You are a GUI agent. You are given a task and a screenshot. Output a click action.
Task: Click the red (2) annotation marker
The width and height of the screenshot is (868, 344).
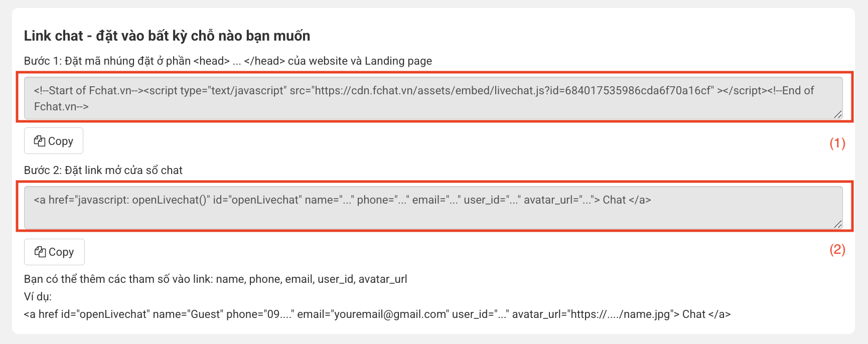(837, 249)
